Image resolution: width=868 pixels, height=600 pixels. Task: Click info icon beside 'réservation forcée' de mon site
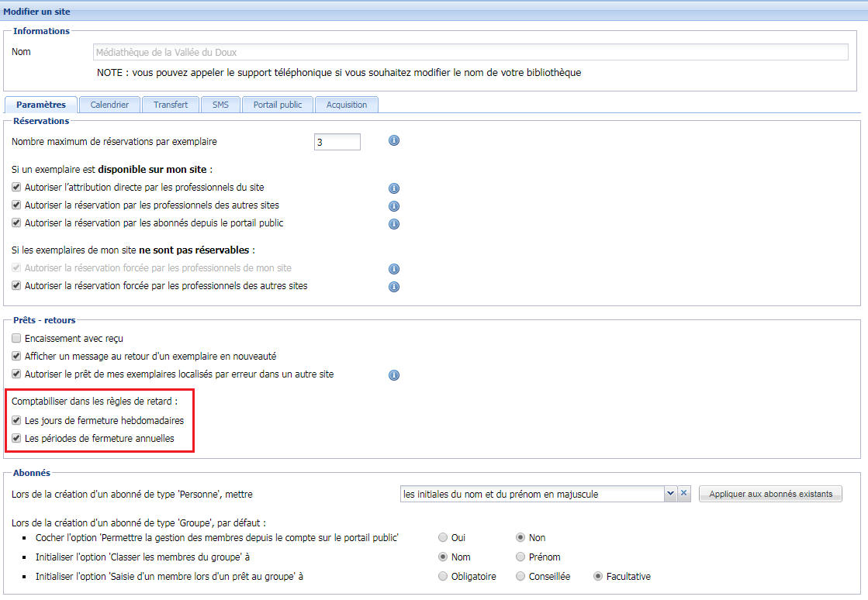tap(394, 269)
